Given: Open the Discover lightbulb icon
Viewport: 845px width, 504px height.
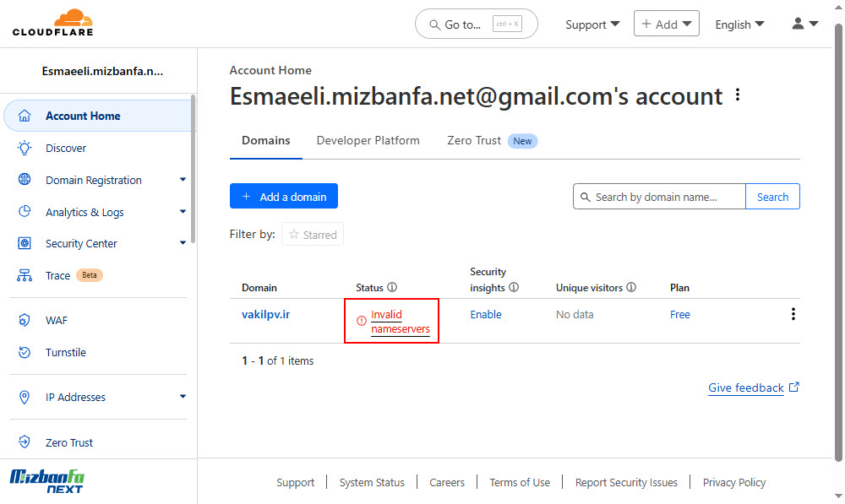Looking at the screenshot, I should tap(25, 148).
